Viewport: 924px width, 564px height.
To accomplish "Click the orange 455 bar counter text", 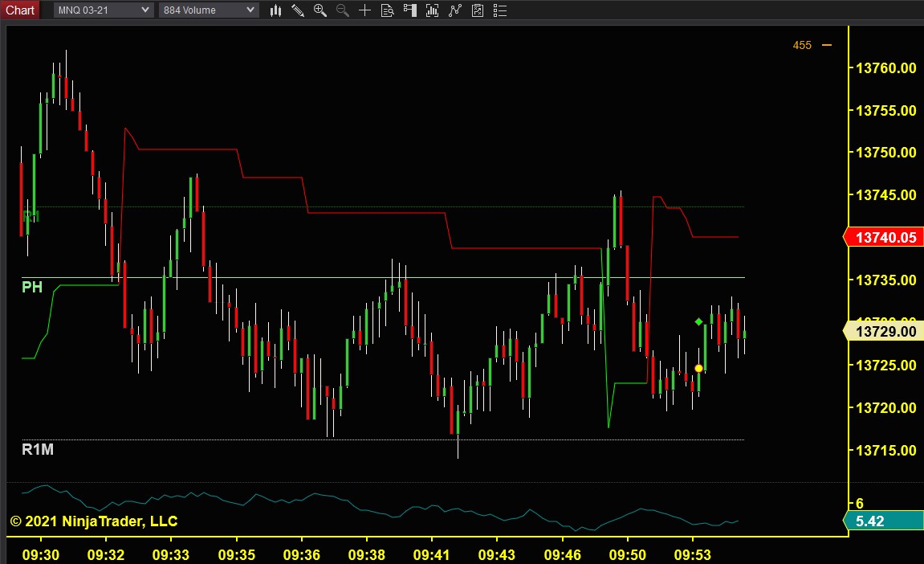I will tap(802, 46).
